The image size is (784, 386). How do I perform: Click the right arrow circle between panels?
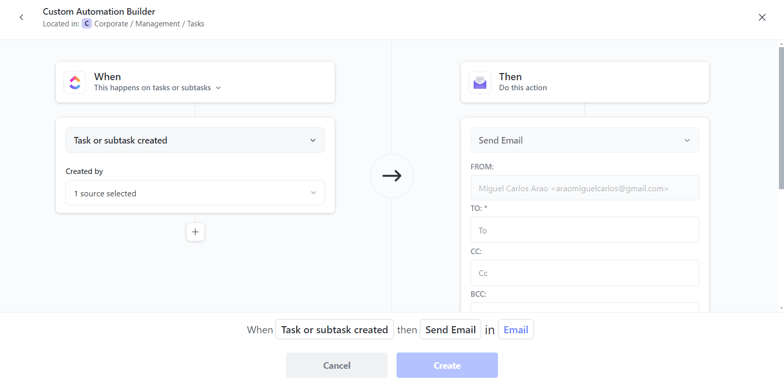pyautogui.click(x=392, y=176)
